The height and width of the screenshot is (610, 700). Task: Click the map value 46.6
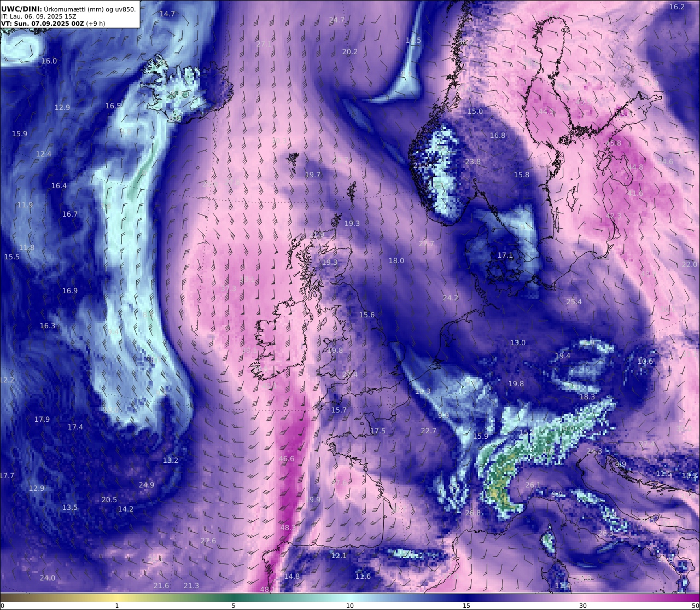tap(287, 458)
